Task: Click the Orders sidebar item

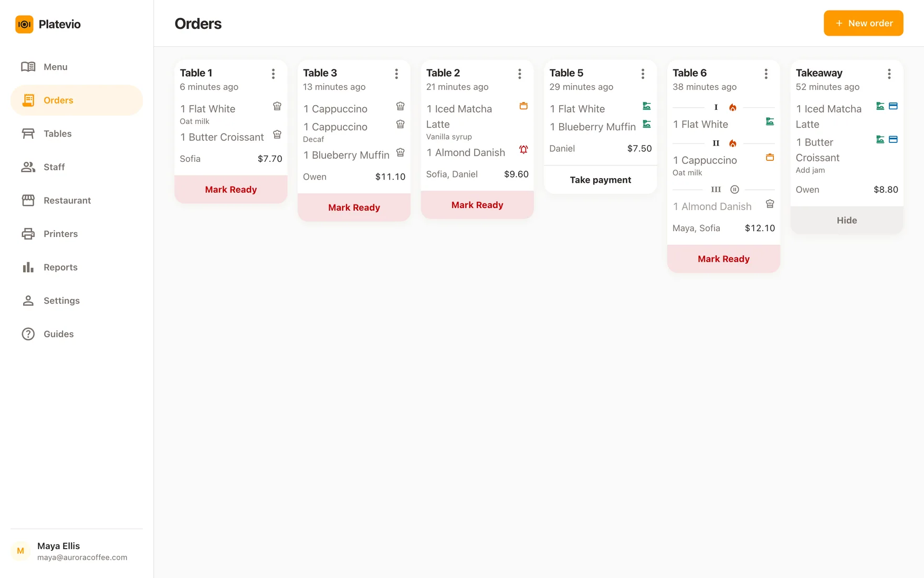Action: pyautogui.click(x=77, y=100)
